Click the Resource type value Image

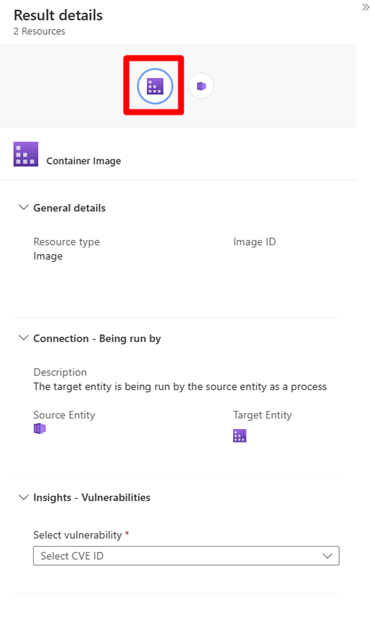pos(48,256)
